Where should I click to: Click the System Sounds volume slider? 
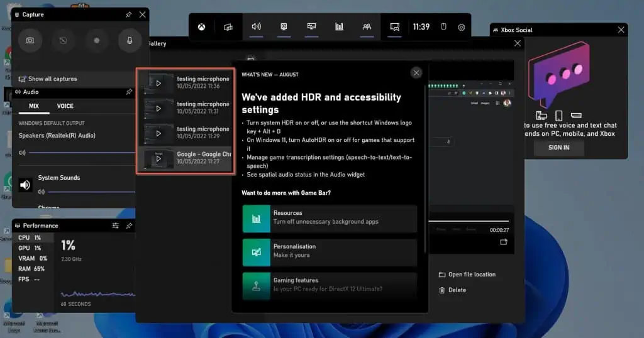pos(88,192)
